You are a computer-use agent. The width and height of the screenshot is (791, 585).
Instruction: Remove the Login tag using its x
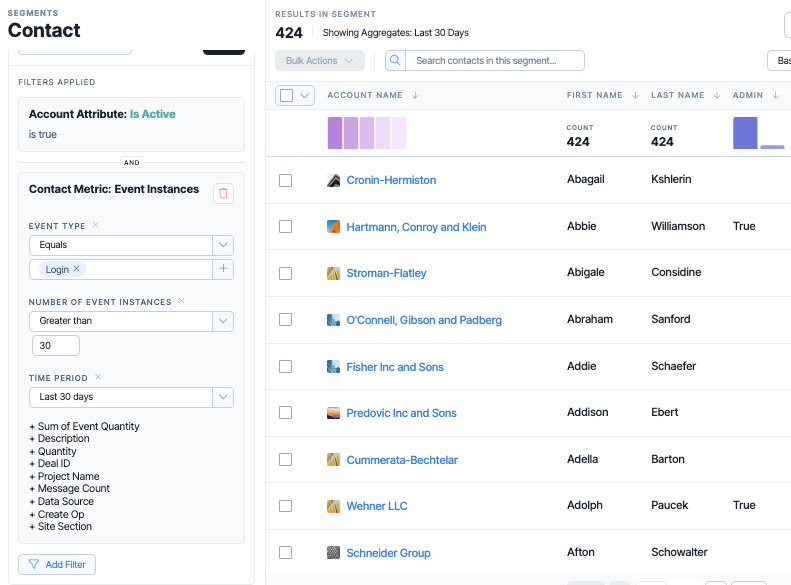[x=76, y=269]
